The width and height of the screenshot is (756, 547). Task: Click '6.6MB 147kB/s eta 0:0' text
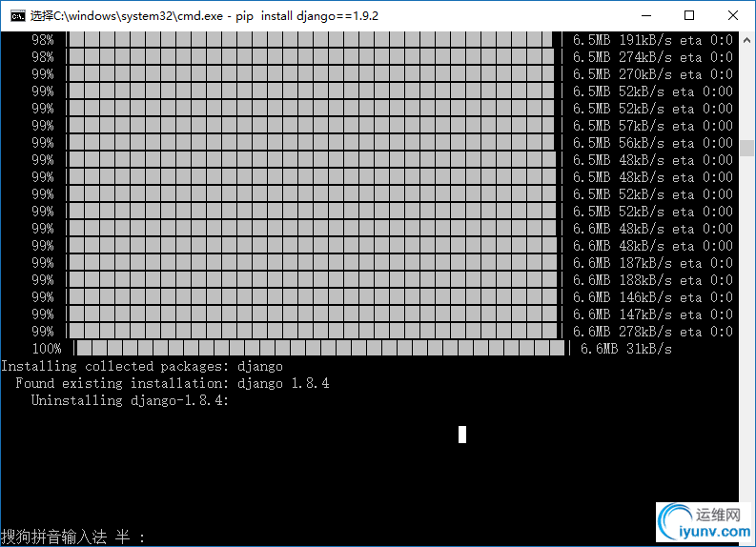point(653,314)
